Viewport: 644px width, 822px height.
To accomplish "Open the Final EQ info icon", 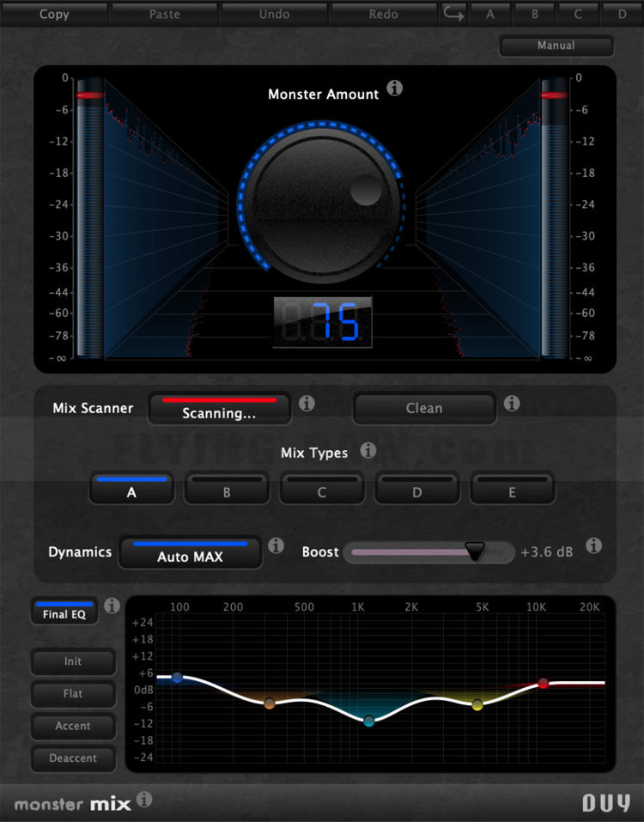I will 112,606.
